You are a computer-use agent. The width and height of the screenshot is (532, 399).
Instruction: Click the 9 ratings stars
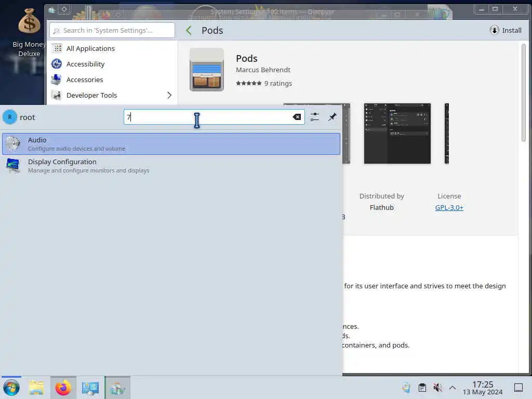pos(249,83)
